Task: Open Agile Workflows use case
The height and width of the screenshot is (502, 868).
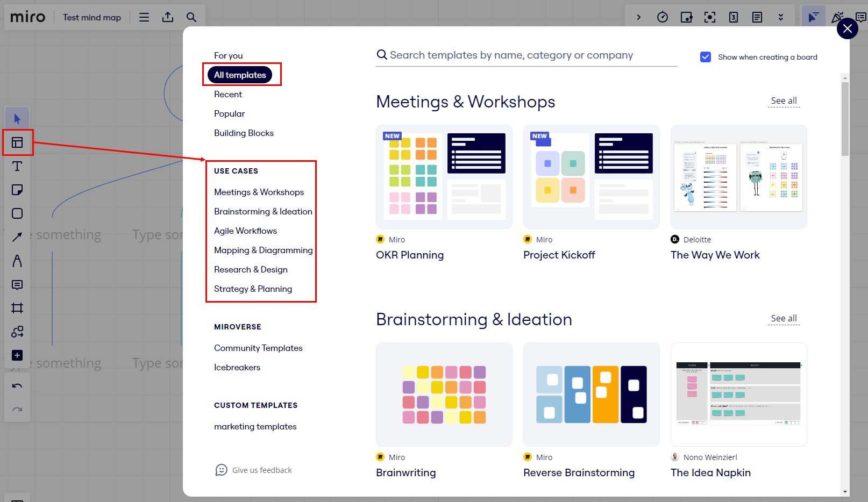Action: pos(245,231)
